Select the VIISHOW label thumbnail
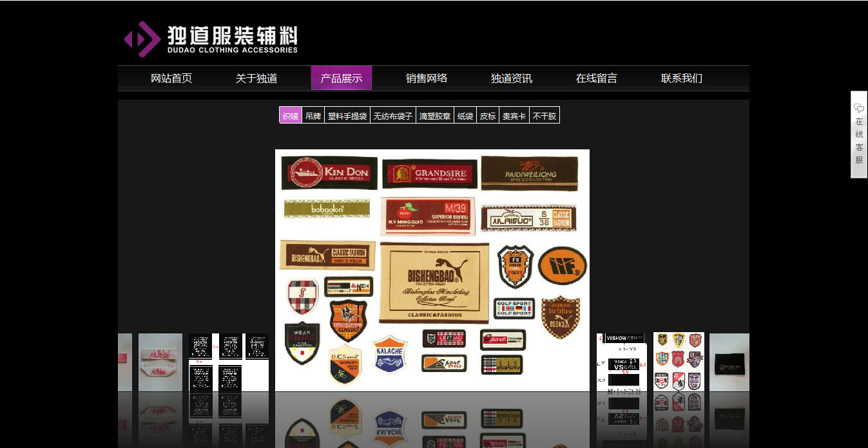The height and width of the screenshot is (448, 868). 622,362
